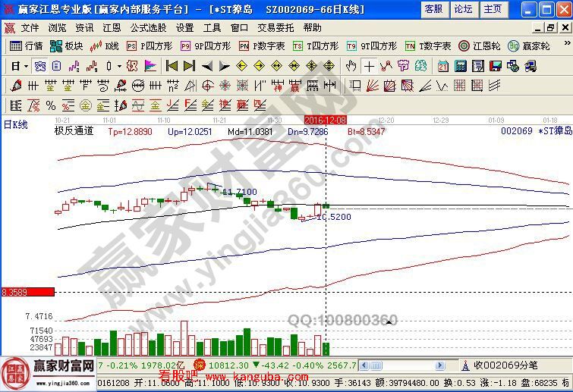Click the yellow diamond left-arrow icon
Viewport: 573px width, 392px height.
pyautogui.click(x=241, y=66)
